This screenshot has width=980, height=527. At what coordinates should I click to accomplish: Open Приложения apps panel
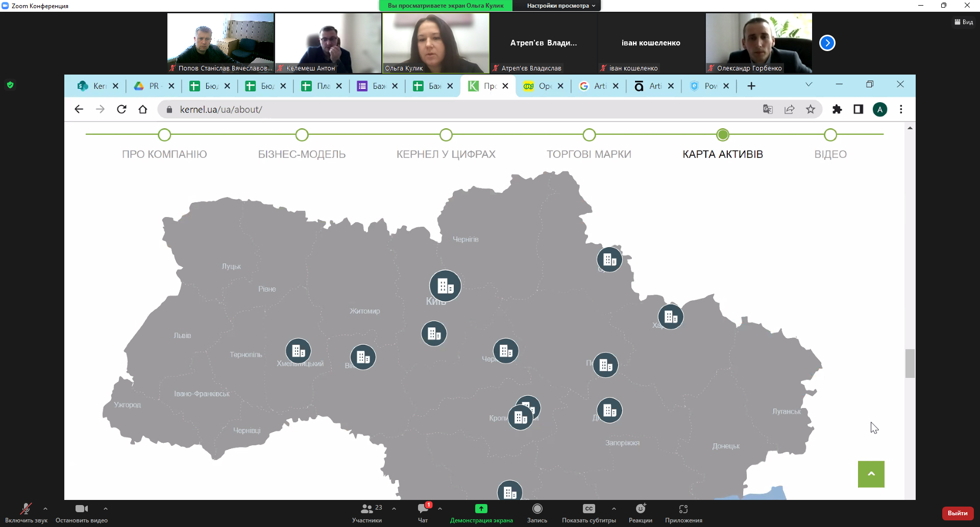tap(683, 513)
